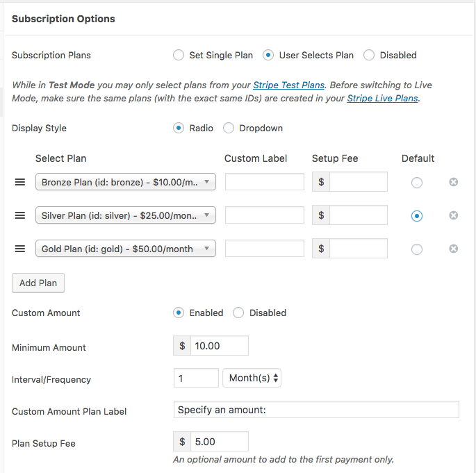This screenshot has height=473, width=476.
Task: Click the drag handle for Gold Plan row
Action: tap(20, 249)
